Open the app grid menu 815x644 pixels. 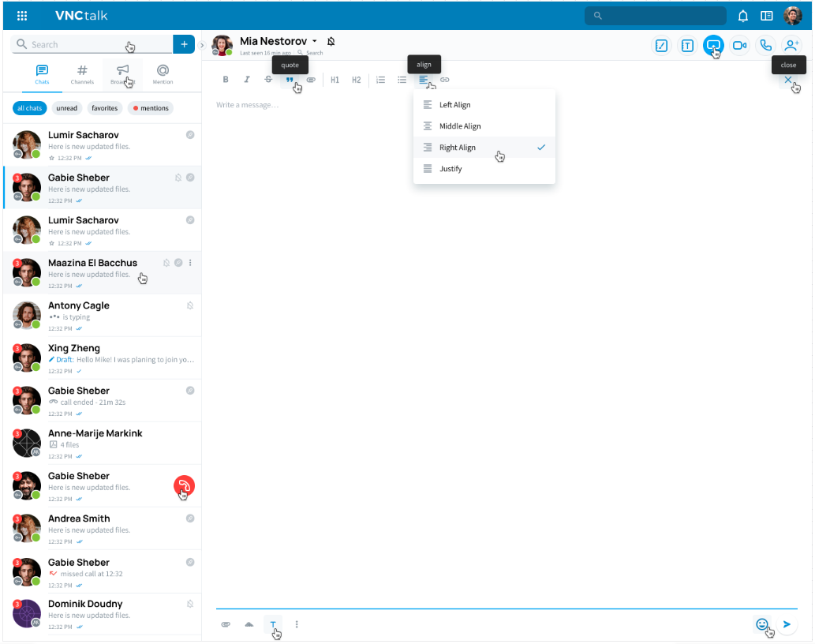tap(22, 16)
